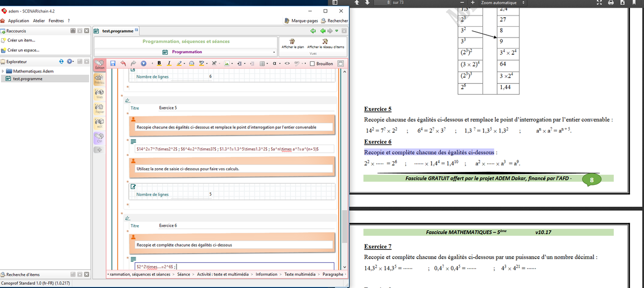
Task: Refresh the Explorateur panel
Action: click(61, 62)
